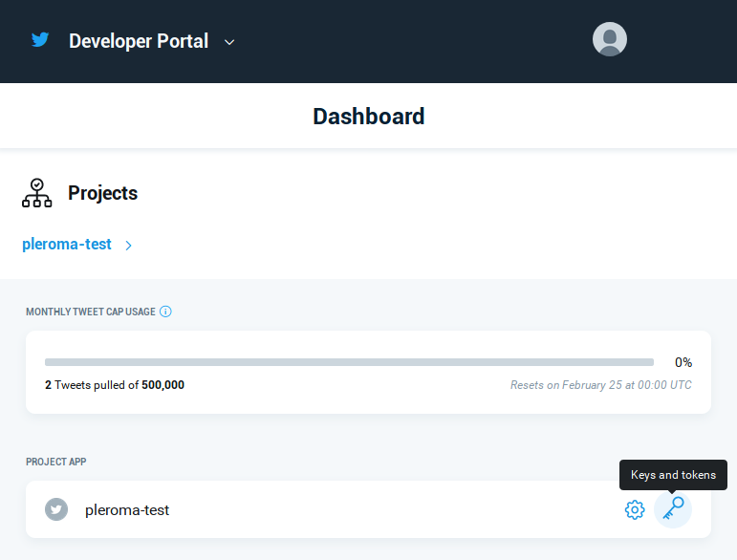Open the pleroma-test app name

pos(127,509)
